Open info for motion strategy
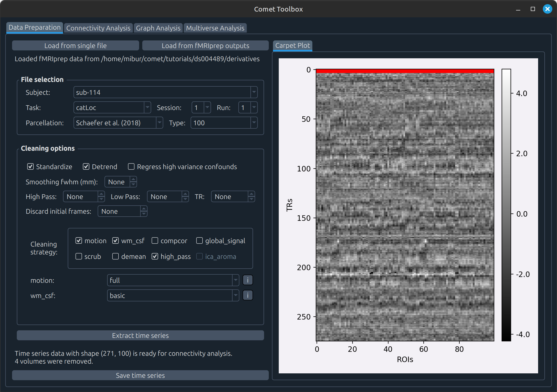Viewport: 557px width, 392px height. 248,280
